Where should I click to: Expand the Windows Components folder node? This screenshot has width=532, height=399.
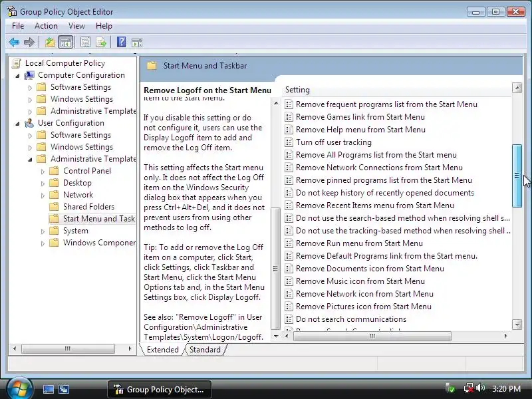tap(43, 243)
